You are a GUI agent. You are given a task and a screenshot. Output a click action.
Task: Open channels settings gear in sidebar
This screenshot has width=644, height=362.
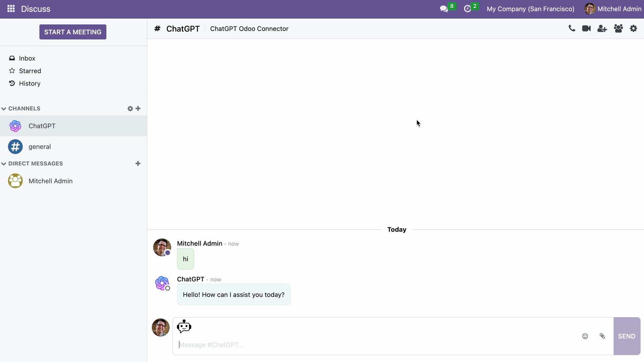130,109
